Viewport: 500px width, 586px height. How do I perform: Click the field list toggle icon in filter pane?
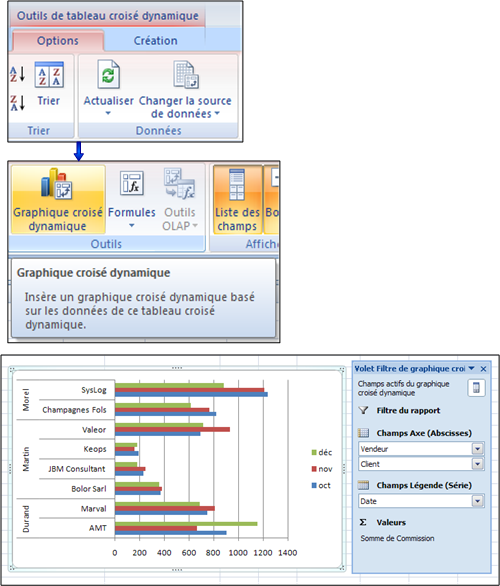point(476,388)
